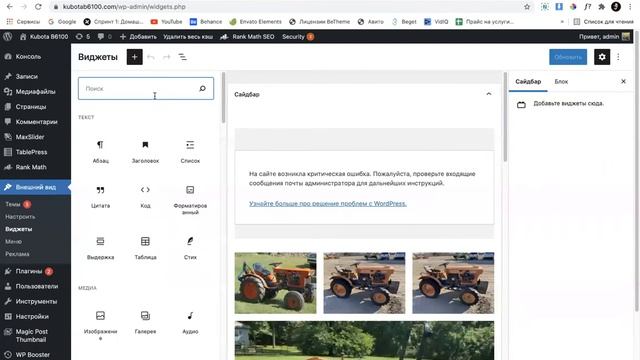Viewport: 640px width, 360px height.
Task: Switch to the Блок settings tab
Action: pos(561,82)
